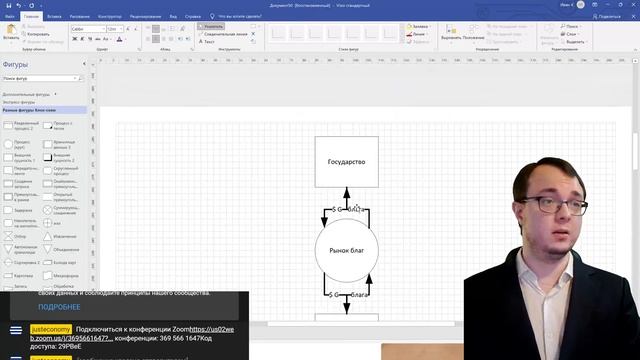The height and width of the screenshot is (360, 640).
Task: Click the Undo arrow icon
Action: tap(19, 5)
